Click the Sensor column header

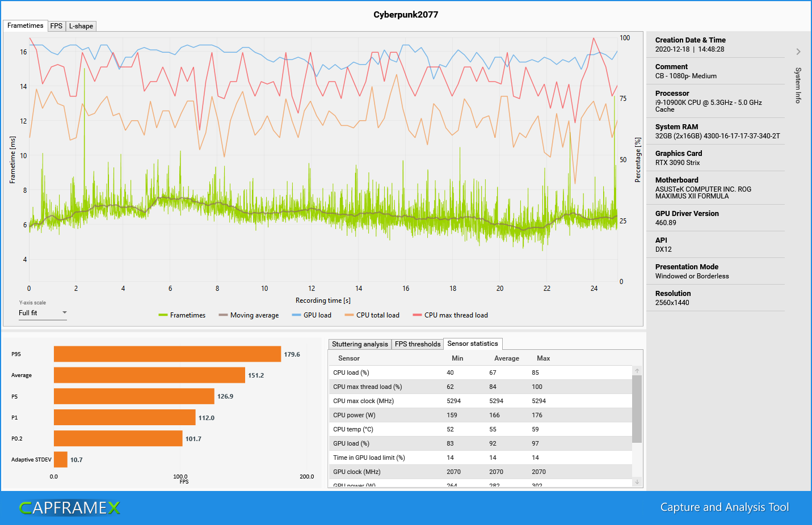(349, 358)
